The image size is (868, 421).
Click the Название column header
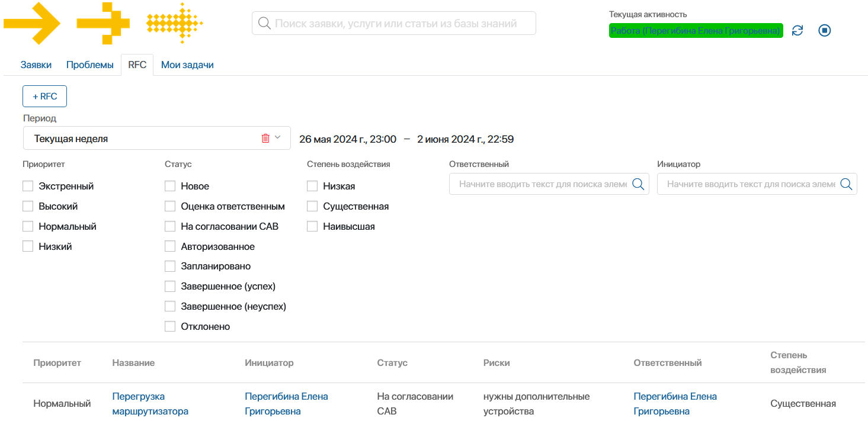pyautogui.click(x=133, y=363)
